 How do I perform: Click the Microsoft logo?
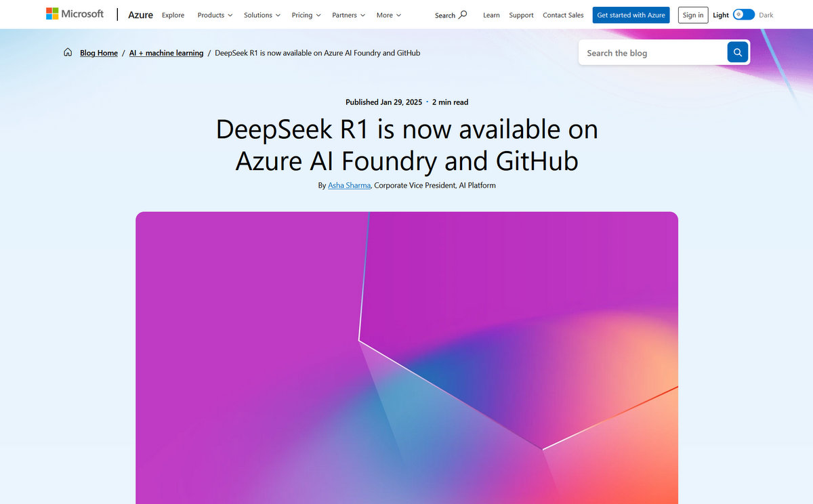point(75,14)
